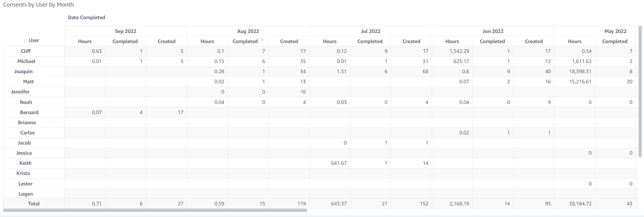The image size is (644, 217).
Task: Click Created header under Jul 2022
Action: (x=411, y=41)
